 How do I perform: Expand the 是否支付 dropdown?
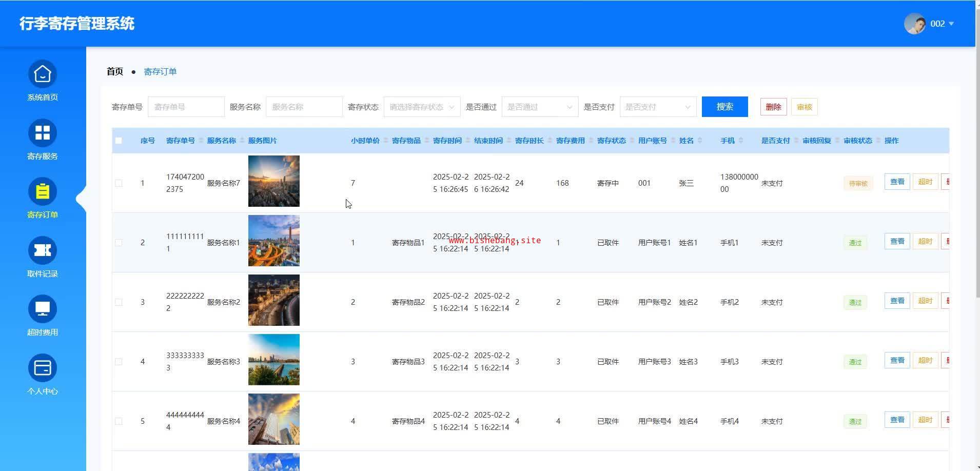coord(658,107)
